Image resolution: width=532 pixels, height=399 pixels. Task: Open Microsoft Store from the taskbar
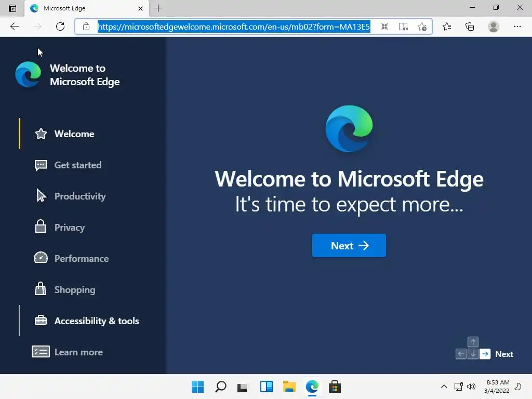(335, 387)
